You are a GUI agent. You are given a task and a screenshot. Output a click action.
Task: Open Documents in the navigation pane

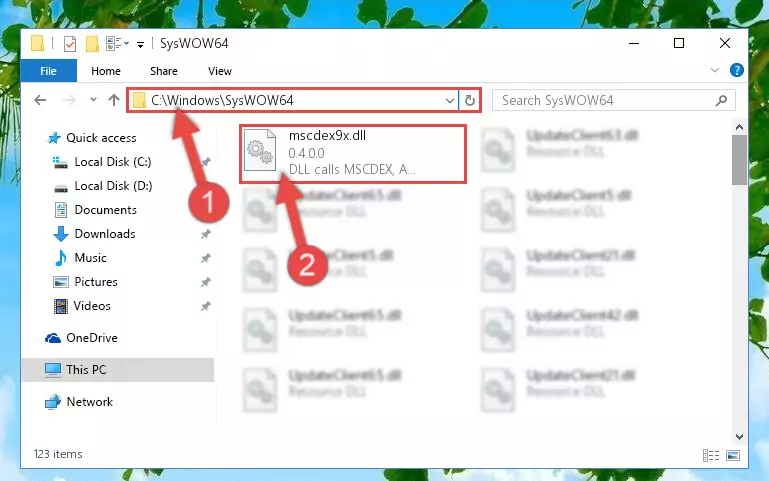105,210
